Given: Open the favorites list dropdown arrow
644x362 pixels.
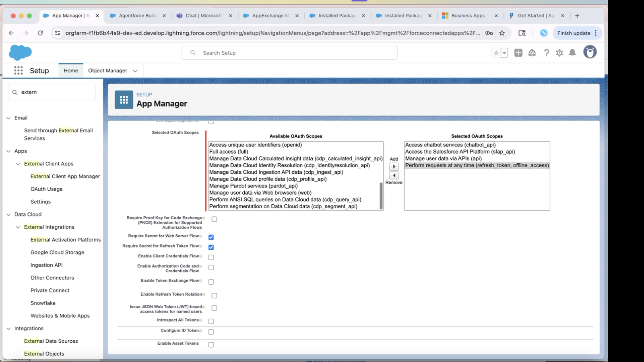Looking at the screenshot, I should point(504,53).
